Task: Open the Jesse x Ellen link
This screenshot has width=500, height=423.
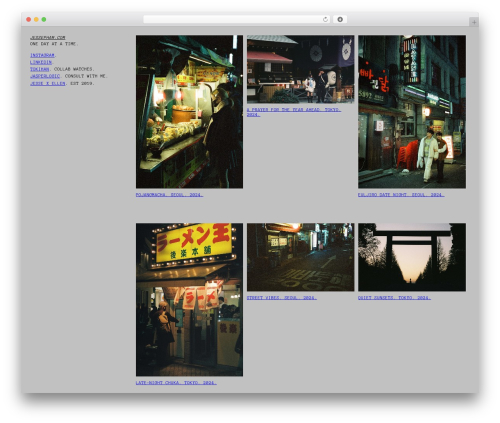Action: (x=48, y=83)
